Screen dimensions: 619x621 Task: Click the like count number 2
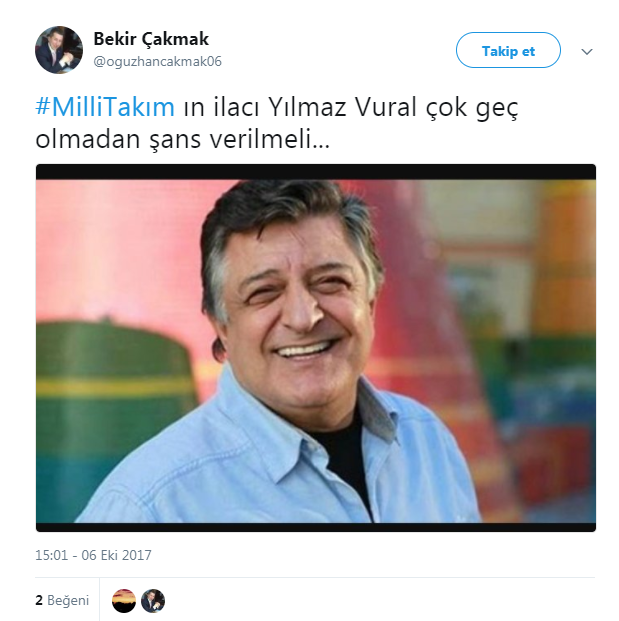coord(39,600)
